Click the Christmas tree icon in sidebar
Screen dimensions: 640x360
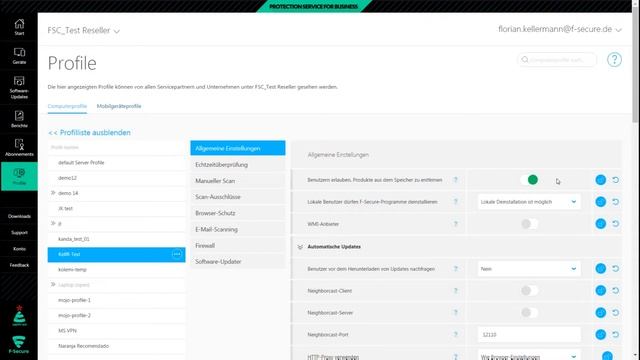click(19, 316)
